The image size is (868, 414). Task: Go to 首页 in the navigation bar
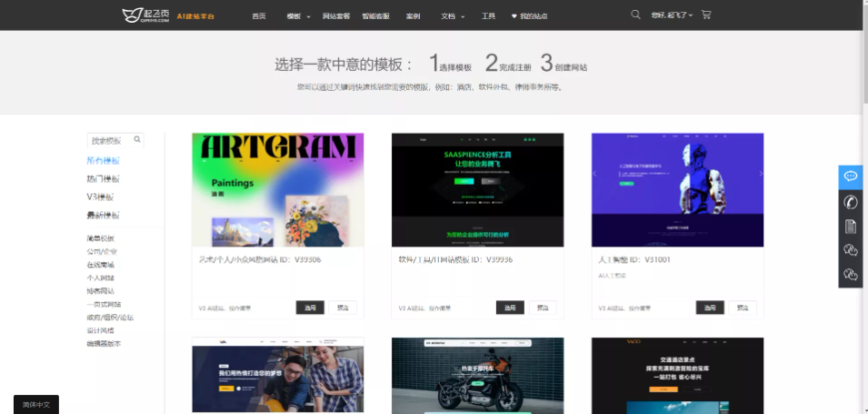point(259,16)
